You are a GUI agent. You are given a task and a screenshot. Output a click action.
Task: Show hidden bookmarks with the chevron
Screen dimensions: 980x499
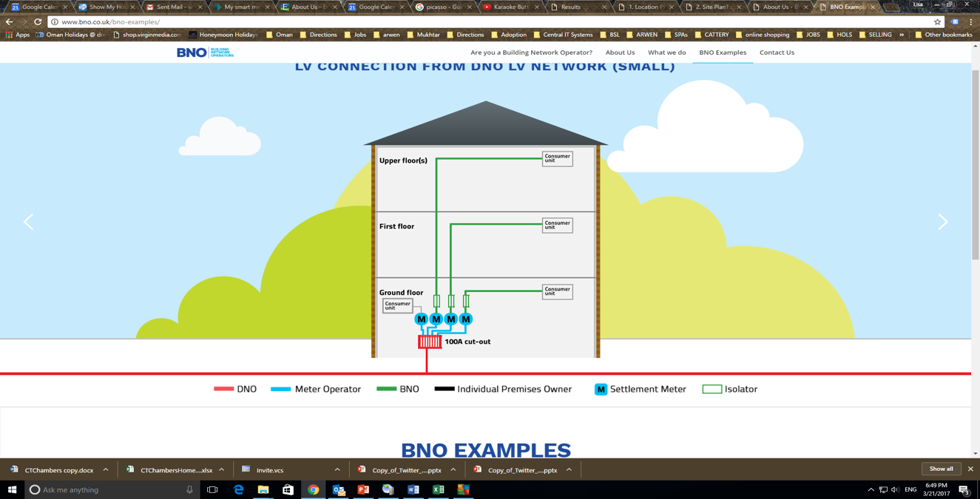pyautogui.click(x=902, y=35)
